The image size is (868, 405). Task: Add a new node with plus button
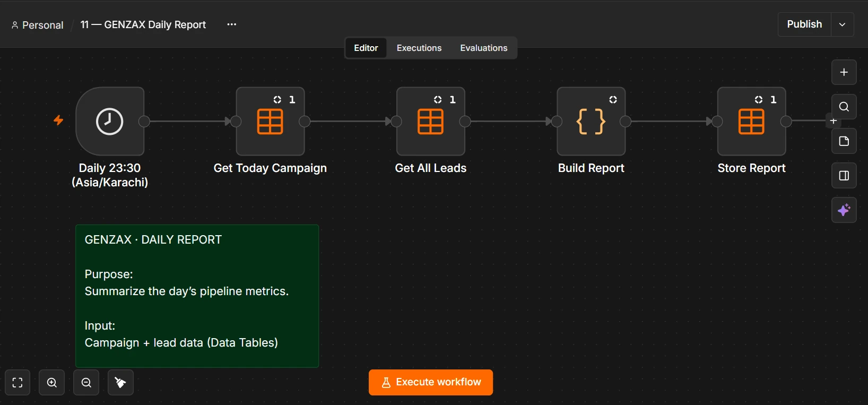[x=844, y=72]
